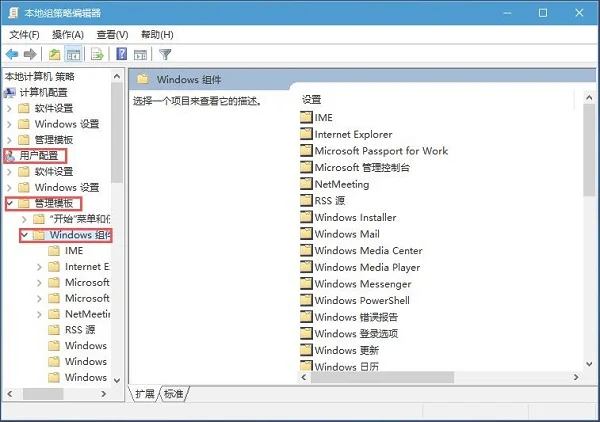
Task: Click the settings list vertical scrollbar thumb
Action: 589,150
